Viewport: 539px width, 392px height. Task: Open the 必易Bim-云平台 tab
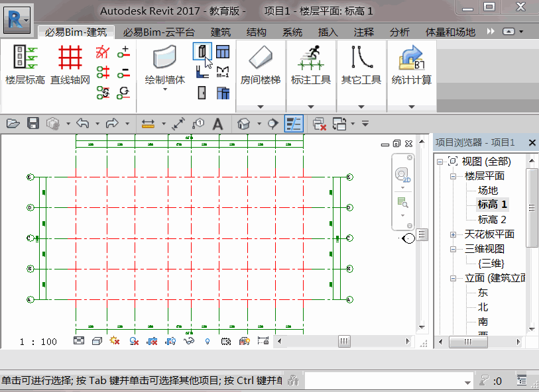[159, 32]
